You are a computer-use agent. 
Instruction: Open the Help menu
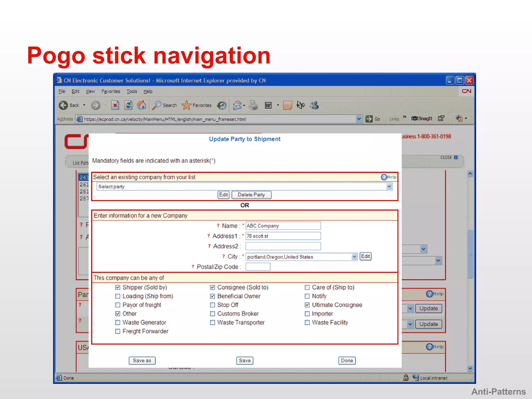(148, 91)
